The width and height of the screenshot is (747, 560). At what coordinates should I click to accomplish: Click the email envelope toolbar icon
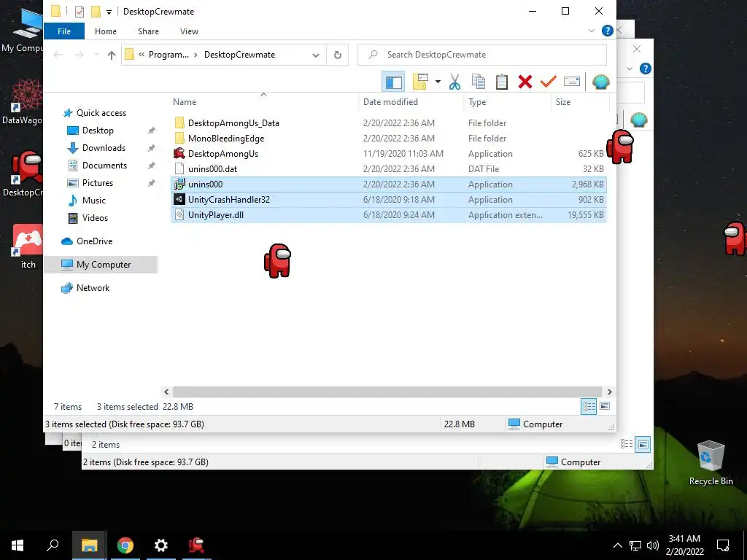572,82
